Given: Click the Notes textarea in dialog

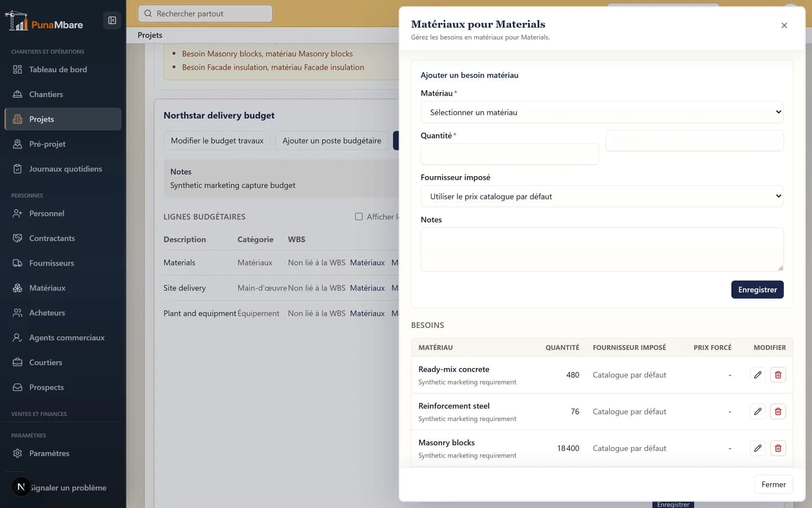Looking at the screenshot, I should coord(602,249).
